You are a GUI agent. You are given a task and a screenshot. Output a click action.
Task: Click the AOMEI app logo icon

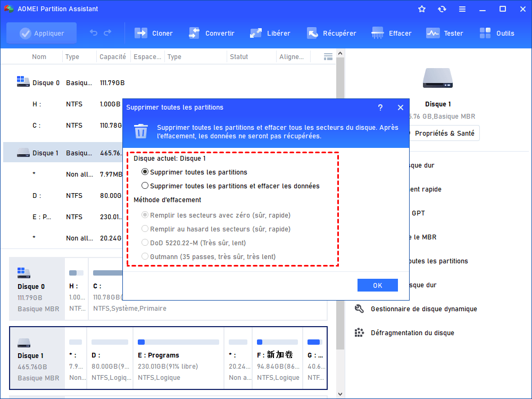(x=9, y=9)
